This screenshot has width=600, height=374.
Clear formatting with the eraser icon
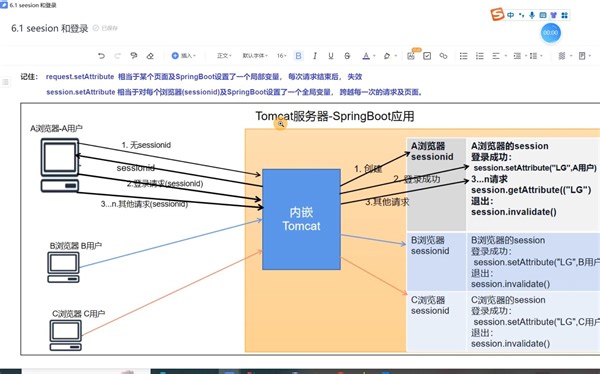(150, 56)
